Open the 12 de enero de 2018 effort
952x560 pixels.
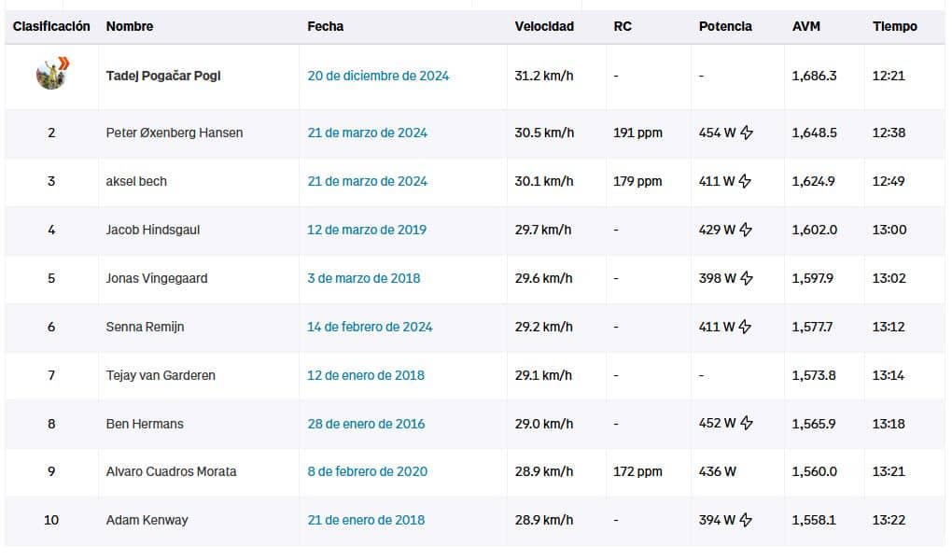click(366, 375)
